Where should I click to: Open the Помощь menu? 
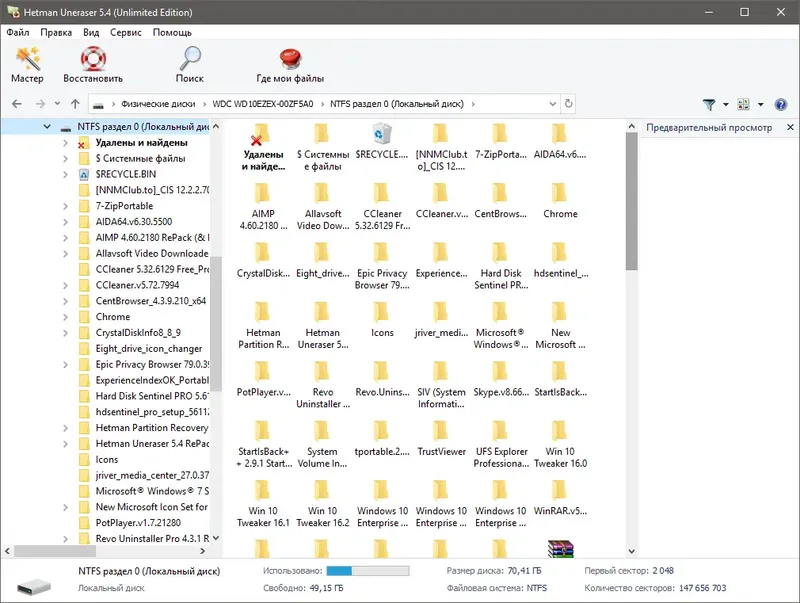pyautogui.click(x=172, y=32)
